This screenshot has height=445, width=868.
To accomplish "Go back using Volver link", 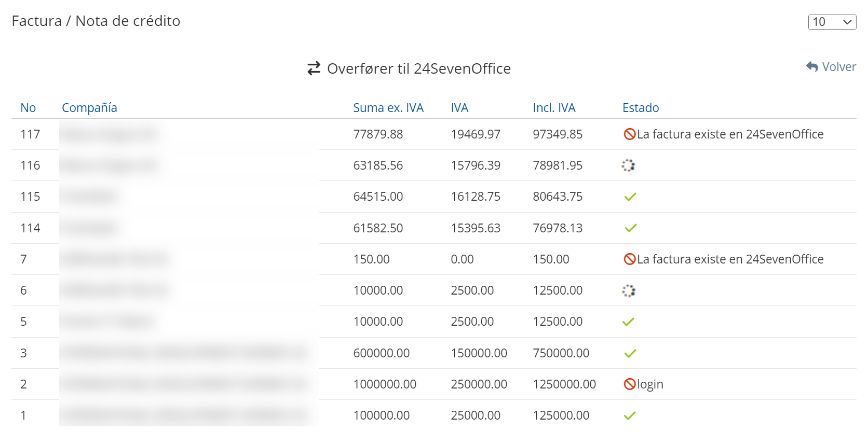I will (x=838, y=67).
